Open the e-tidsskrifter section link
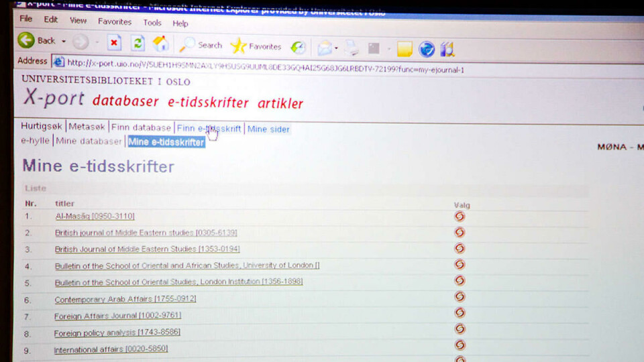644x362 pixels. (x=208, y=102)
